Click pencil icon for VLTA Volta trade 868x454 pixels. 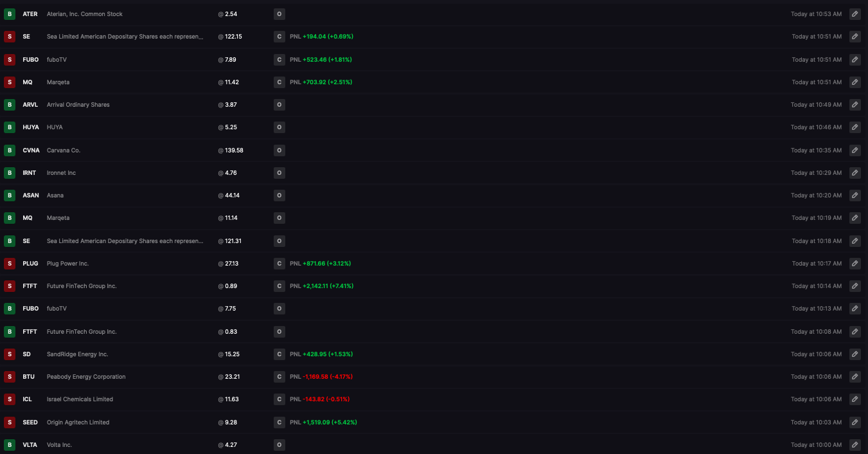click(x=855, y=444)
